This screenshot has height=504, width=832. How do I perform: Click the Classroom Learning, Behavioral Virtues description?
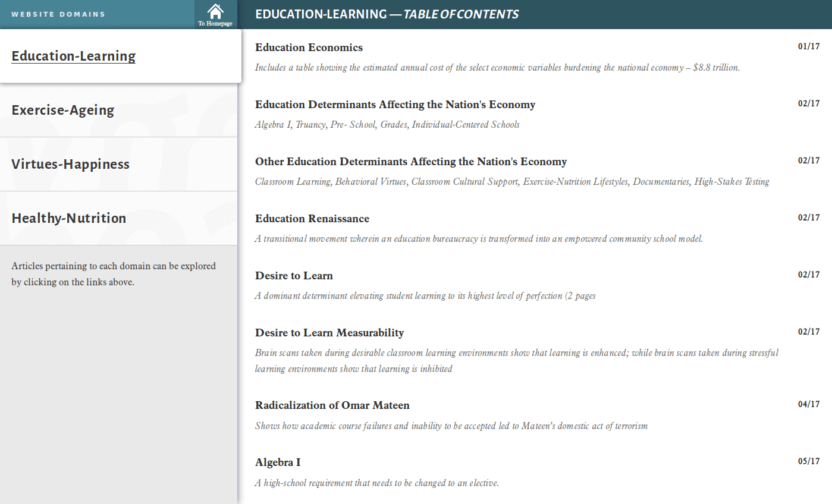tap(512, 182)
